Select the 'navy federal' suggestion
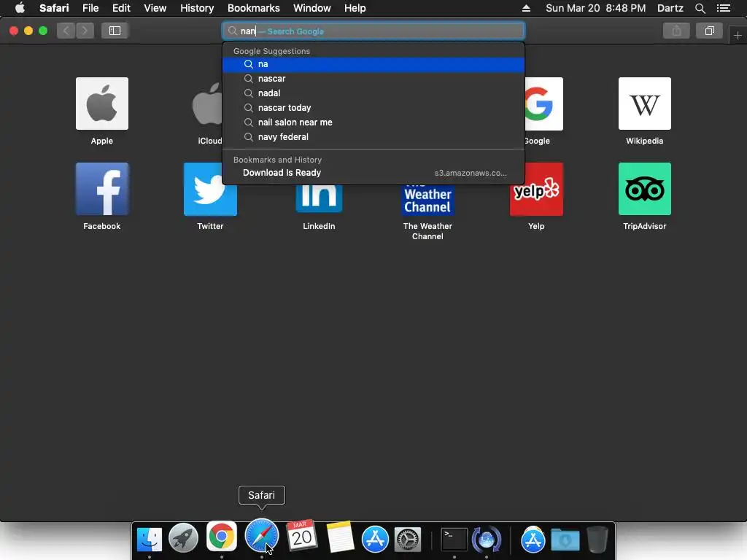Image resolution: width=747 pixels, height=560 pixels. click(373, 137)
